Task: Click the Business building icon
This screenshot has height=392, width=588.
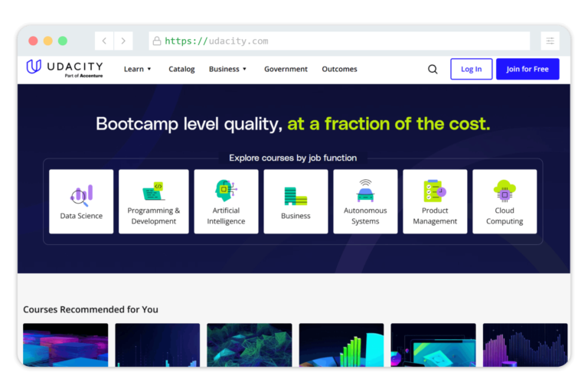Action: pos(296,196)
